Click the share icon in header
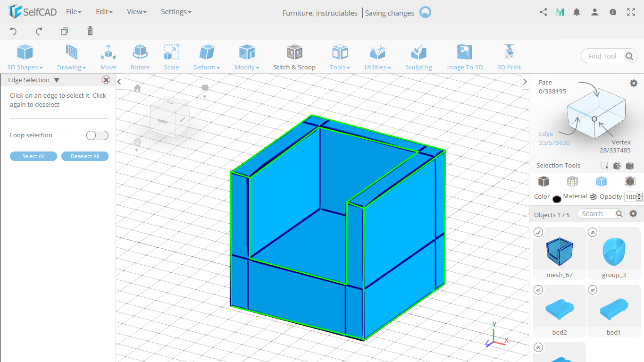The image size is (644, 362). [544, 12]
